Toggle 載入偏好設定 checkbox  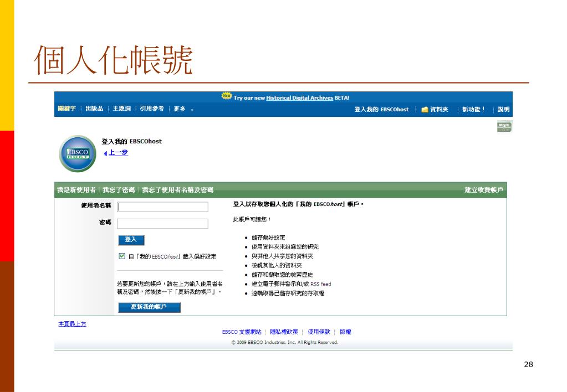tap(122, 256)
